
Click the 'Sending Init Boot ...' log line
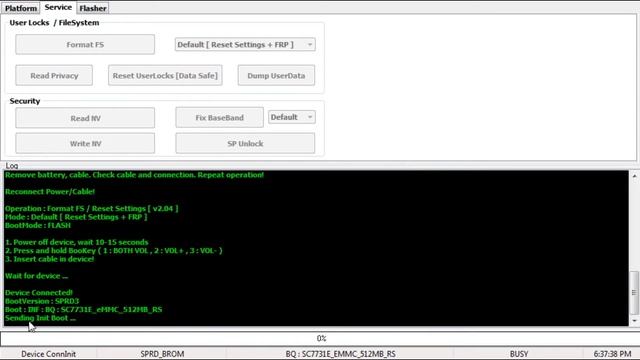click(x=40, y=318)
